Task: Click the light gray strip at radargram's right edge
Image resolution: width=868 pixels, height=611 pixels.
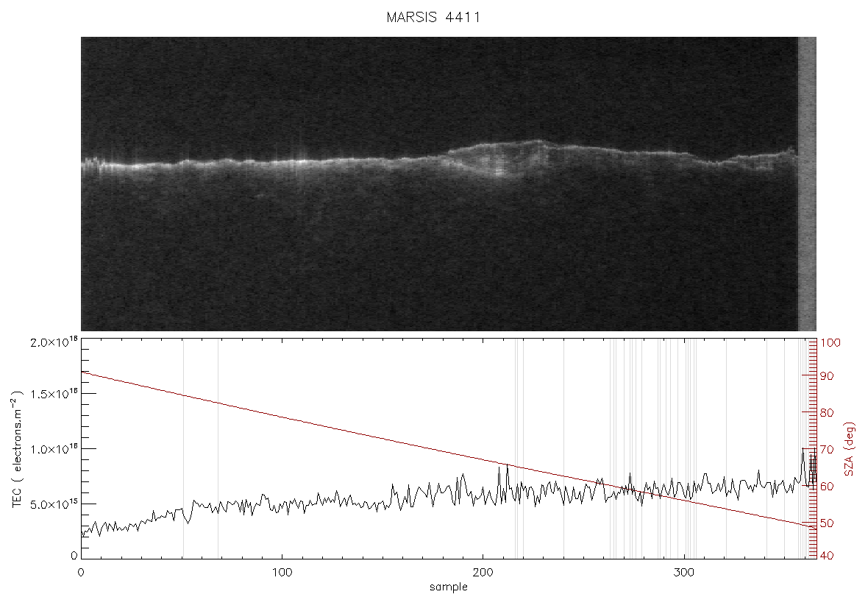Action: (x=807, y=184)
